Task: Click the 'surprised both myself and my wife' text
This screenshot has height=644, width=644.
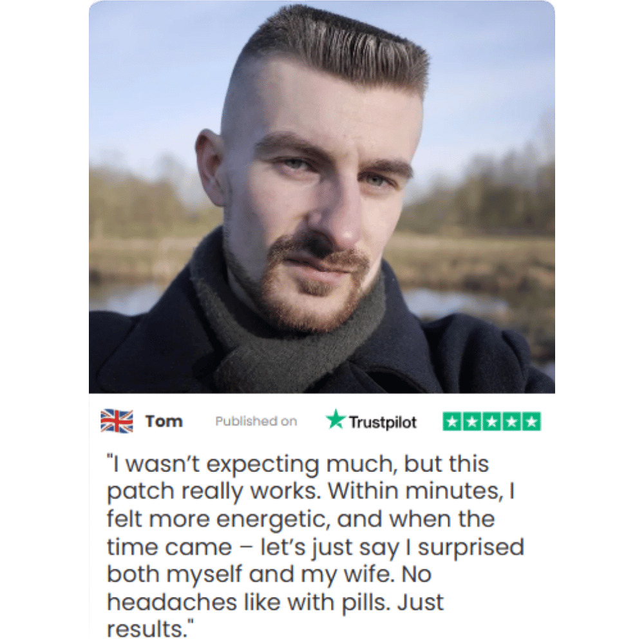Action: [316, 561]
